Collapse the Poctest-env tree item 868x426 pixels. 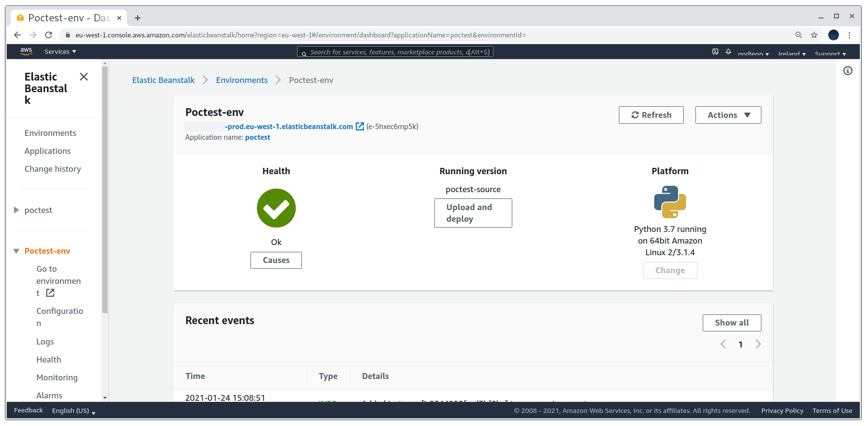(x=16, y=251)
